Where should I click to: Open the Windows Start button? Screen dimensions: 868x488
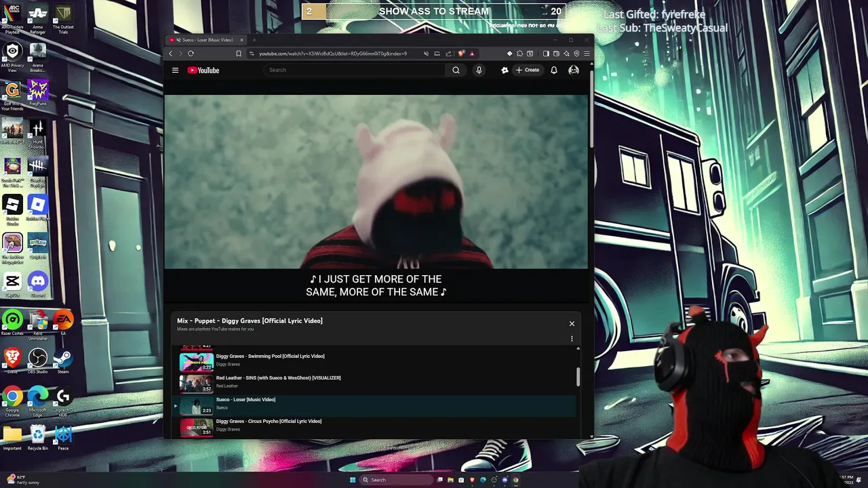353,480
